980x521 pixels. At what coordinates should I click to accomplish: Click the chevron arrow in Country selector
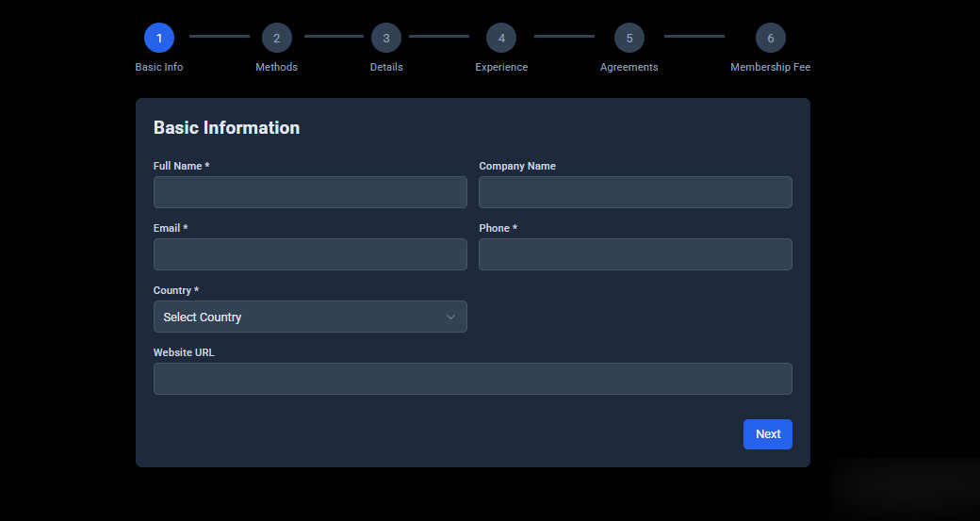pyautogui.click(x=450, y=317)
